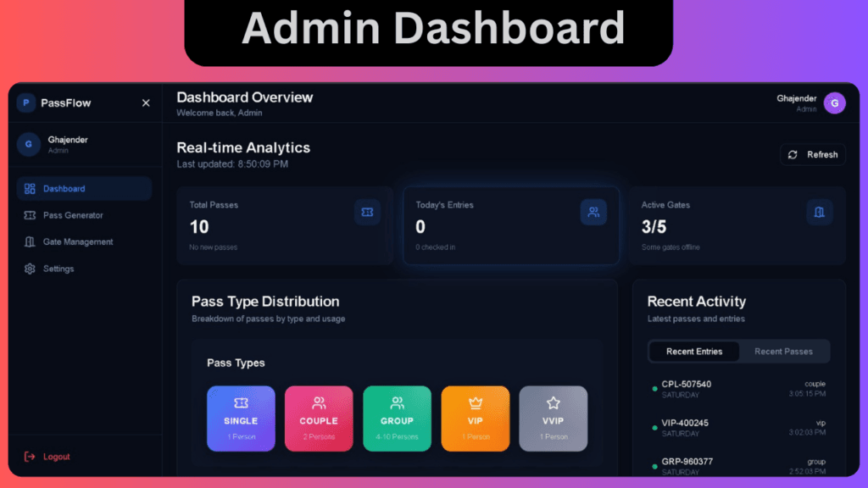
Task: Click the ticket icon on SINGLE tile
Action: [x=241, y=402]
